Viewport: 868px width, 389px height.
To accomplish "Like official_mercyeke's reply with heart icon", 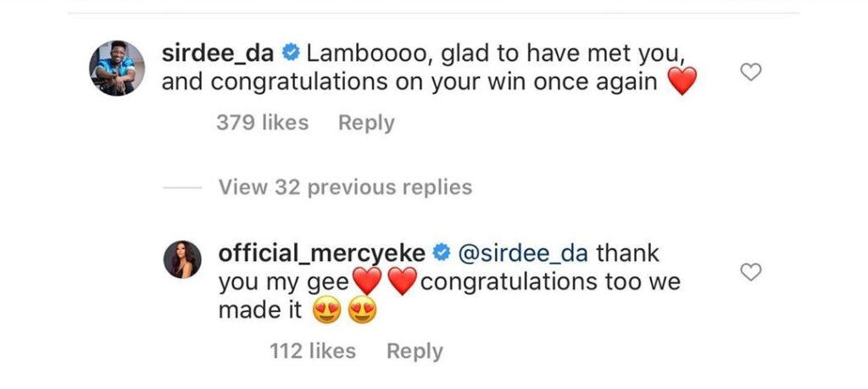I will 751,272.
